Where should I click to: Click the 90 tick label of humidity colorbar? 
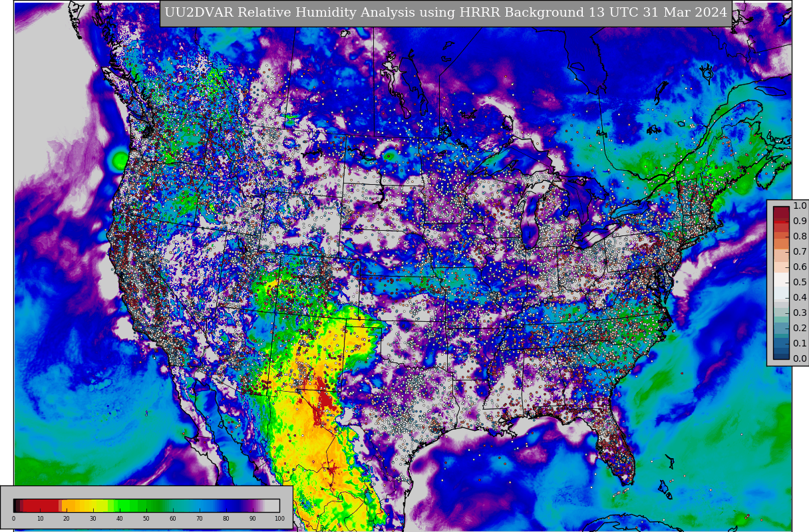click(x=253, y=519)
